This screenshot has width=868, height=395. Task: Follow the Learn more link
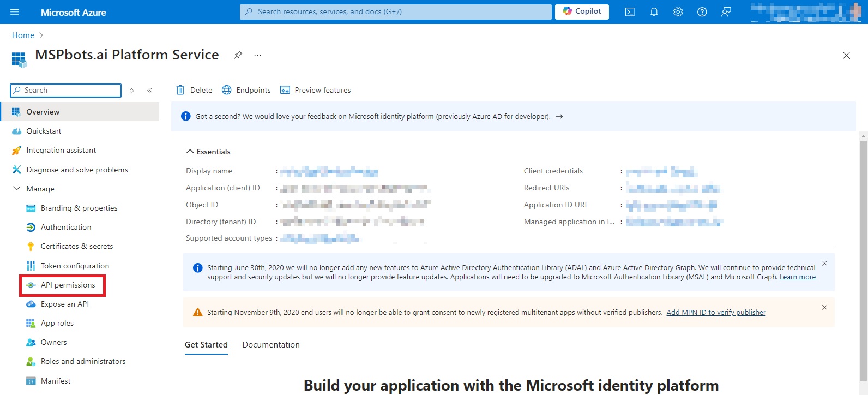(x=797, y=277)
